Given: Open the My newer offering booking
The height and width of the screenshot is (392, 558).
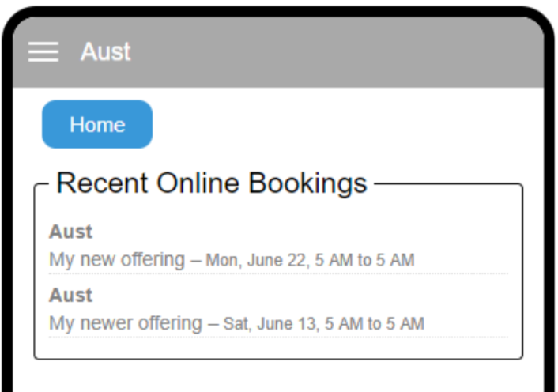Looking at the screenshot, I should pos(125,322).
